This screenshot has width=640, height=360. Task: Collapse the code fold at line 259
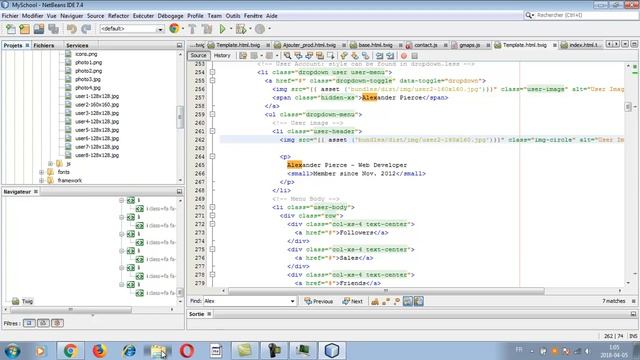[x=212, y=115]
